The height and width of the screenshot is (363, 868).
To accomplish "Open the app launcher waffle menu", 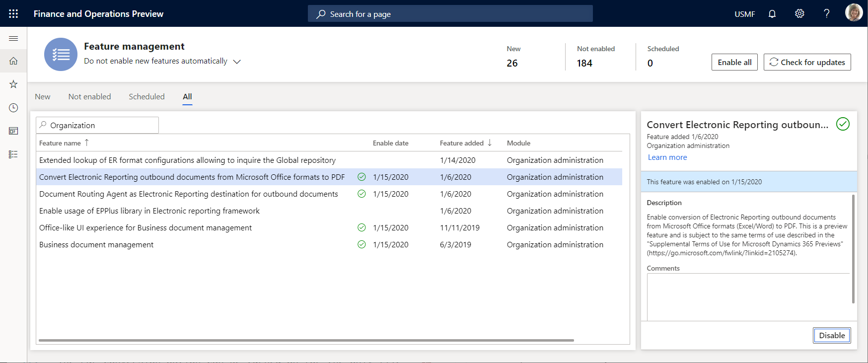I will [x=13, y=13].
